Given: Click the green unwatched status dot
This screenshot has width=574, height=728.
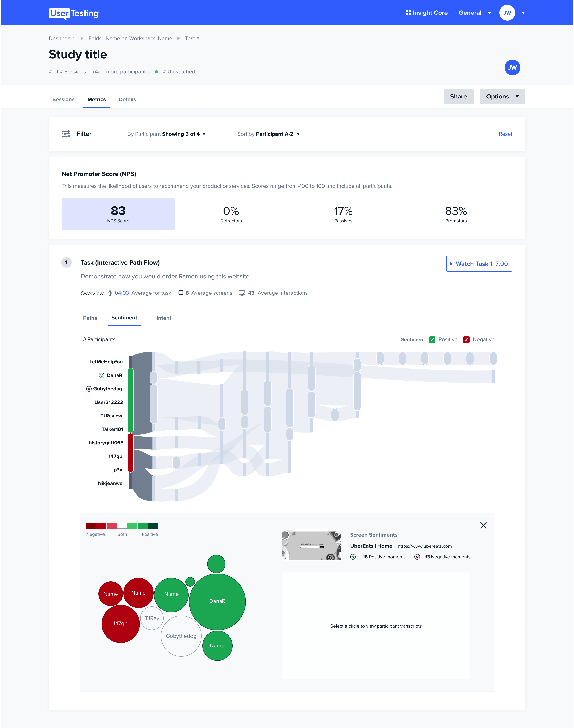Looking at the screenshot, I should (x=156, y=72).
